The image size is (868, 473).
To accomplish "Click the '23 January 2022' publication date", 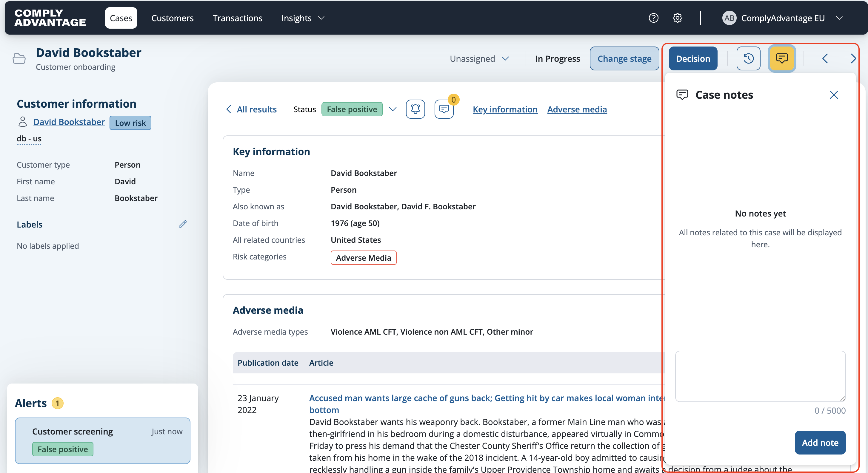I will (x=258, y=404).
